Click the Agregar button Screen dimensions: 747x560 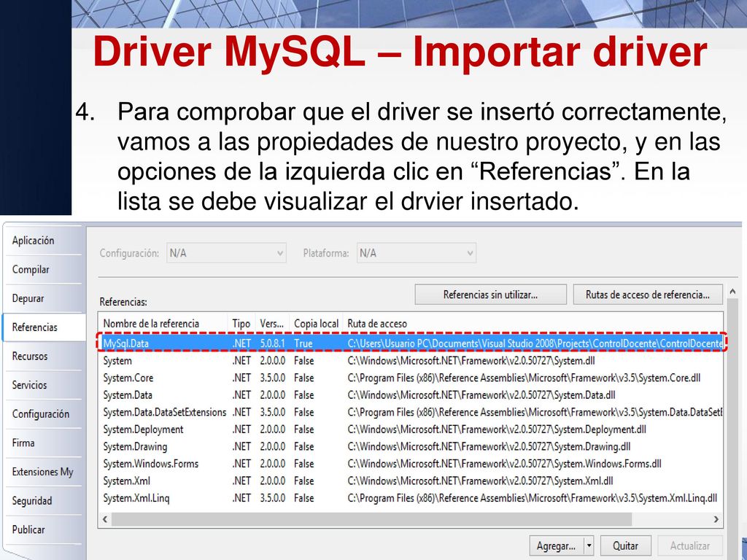tap(557, 545)
